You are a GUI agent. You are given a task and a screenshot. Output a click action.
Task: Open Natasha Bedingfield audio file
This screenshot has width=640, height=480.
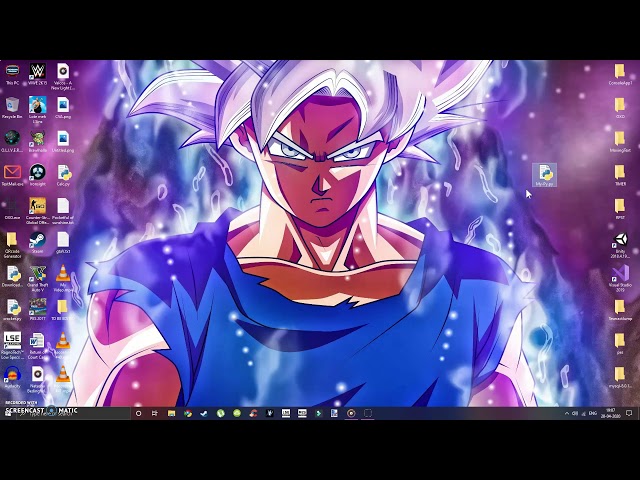tap(38, 380)
